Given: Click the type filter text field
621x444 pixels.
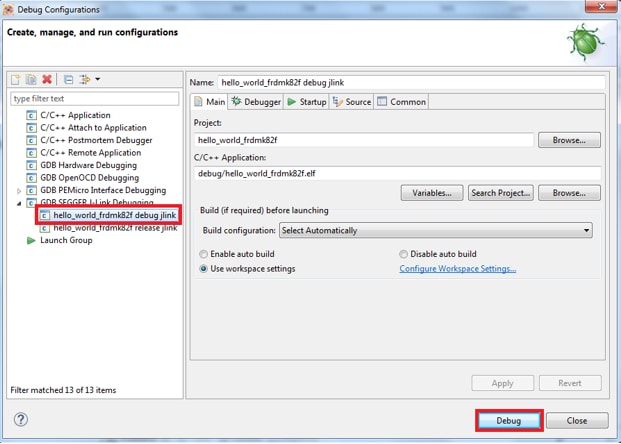Looking at the screenshot, I should [x=94, y=99].
